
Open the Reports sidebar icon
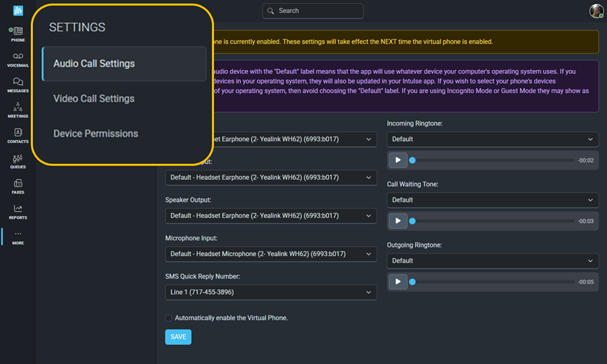click(x=18, y=211)
